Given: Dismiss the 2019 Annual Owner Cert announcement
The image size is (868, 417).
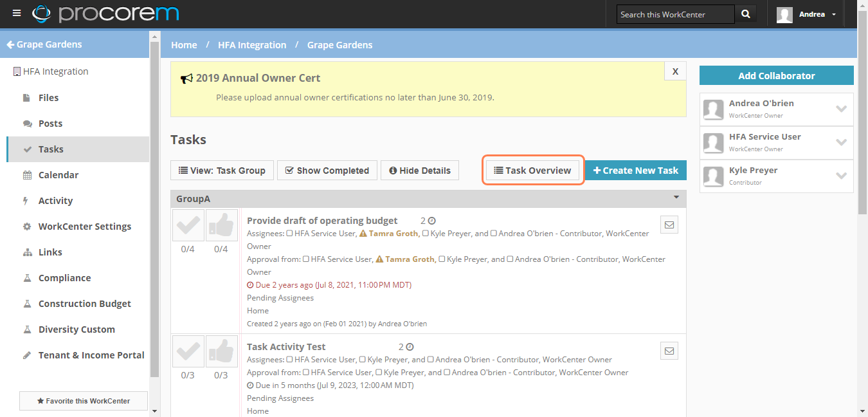Looking at the screenshot, I should pyautogui.click(x=675, y=71).
